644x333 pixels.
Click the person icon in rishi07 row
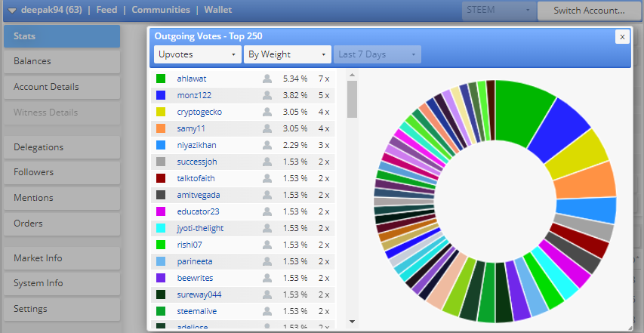tap(267, 245)
